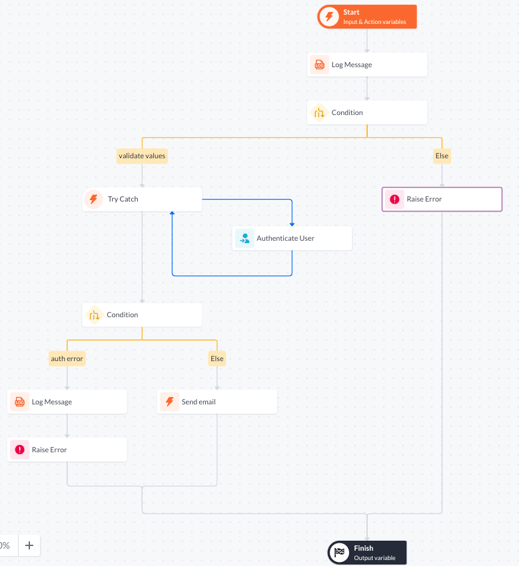Viewport: 519px width, 566px height.
Task: Open the Try Catch node
Action: (x=142, y=199)
